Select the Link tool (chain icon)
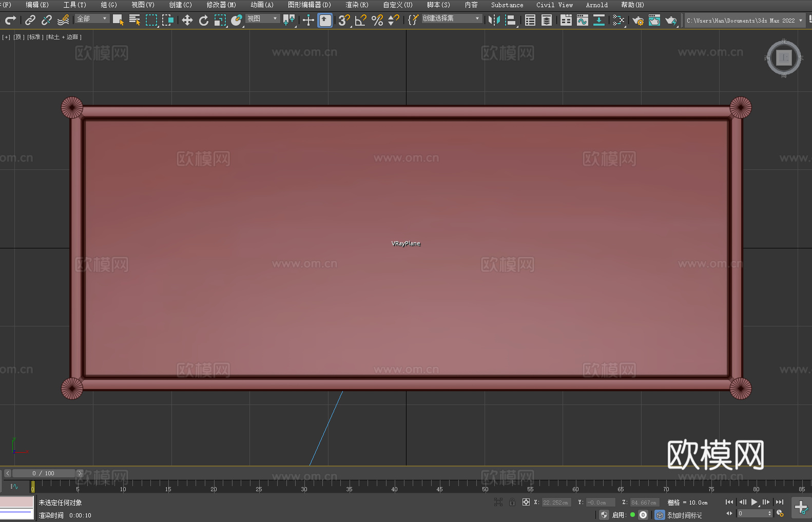The image size is (812, 522). [30, 20]
